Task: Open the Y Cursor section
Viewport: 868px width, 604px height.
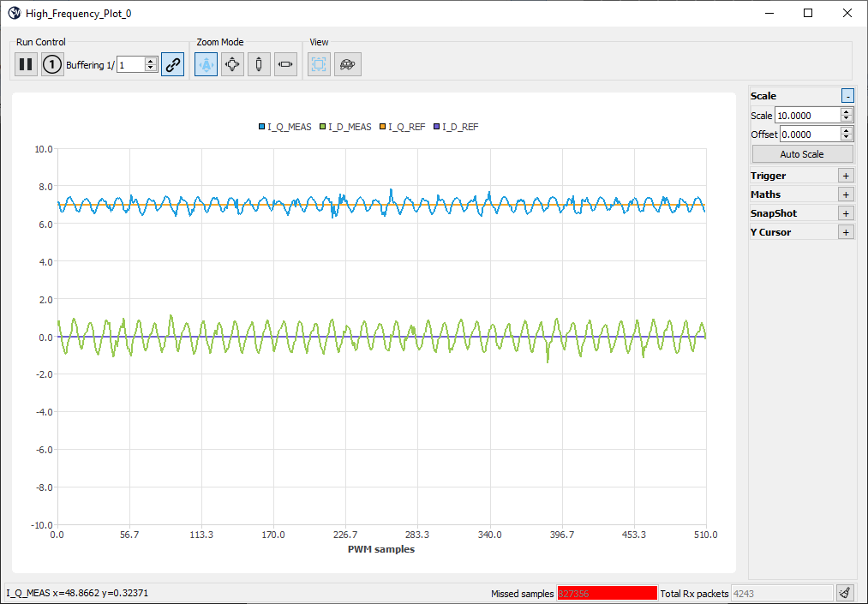Action: (846, 231)
